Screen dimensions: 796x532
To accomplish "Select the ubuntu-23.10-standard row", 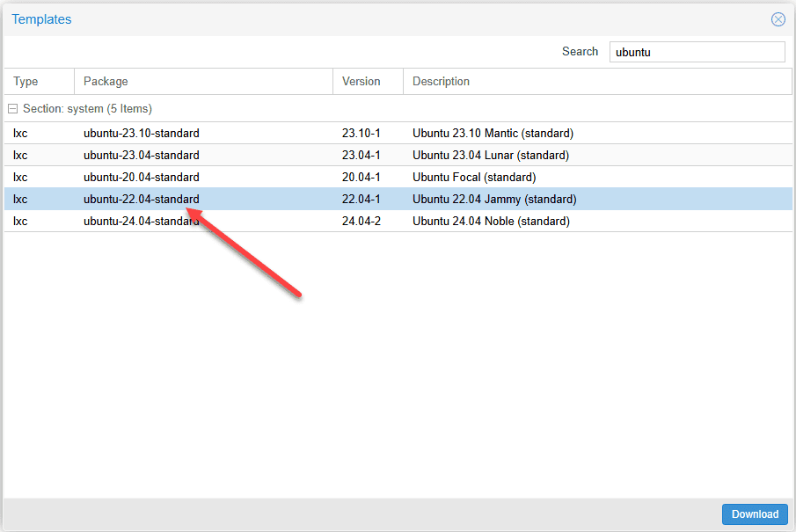I will (398, 133).
